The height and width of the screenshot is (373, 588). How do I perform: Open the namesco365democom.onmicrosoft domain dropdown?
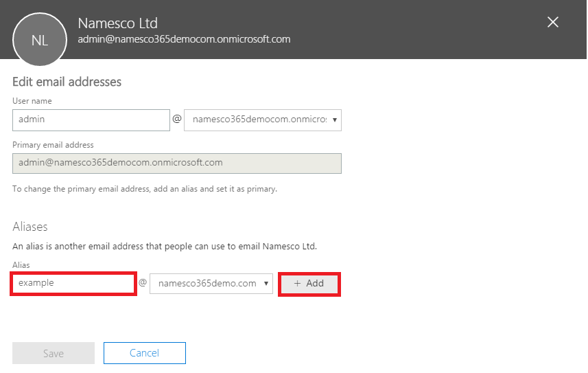click(x=263, y=120)
